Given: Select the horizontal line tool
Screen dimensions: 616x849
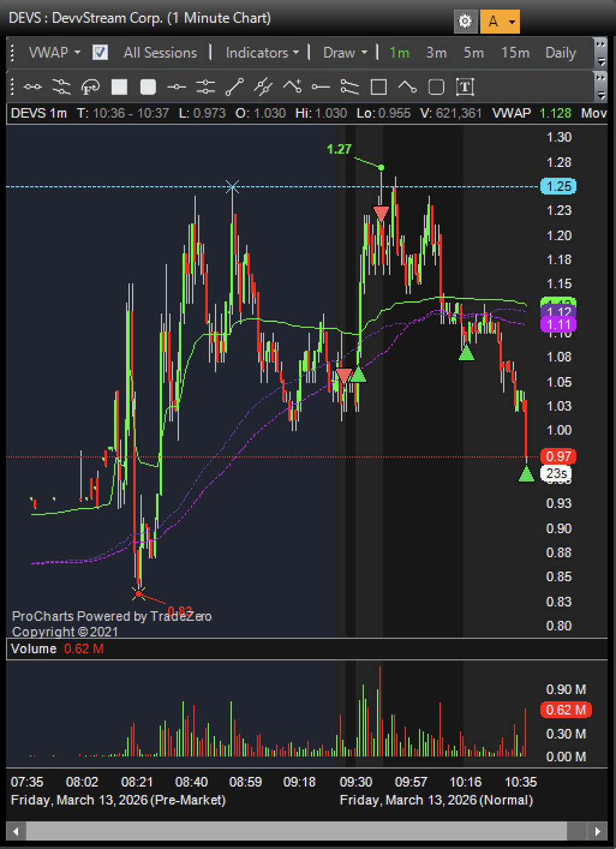Looking at the screenshot, I should click(177, 87).
